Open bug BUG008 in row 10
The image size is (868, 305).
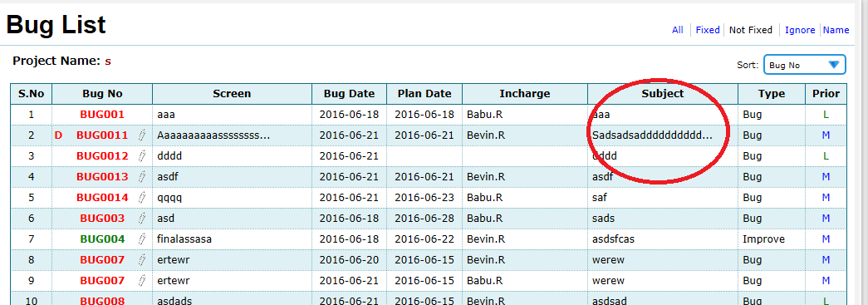(102, 301)
